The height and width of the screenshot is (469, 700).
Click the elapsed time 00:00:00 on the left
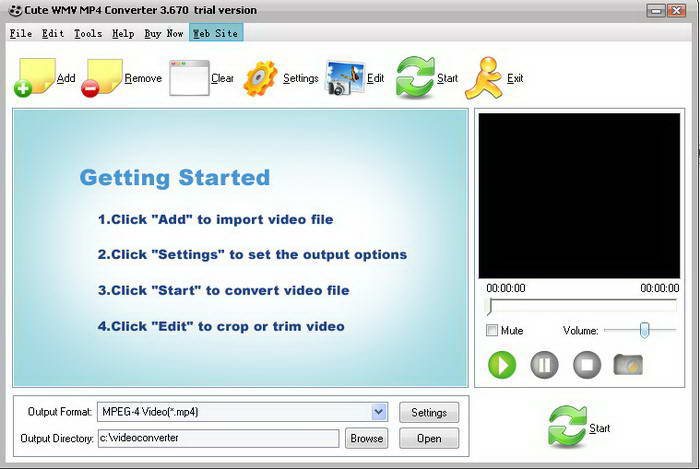coord(506,288)
